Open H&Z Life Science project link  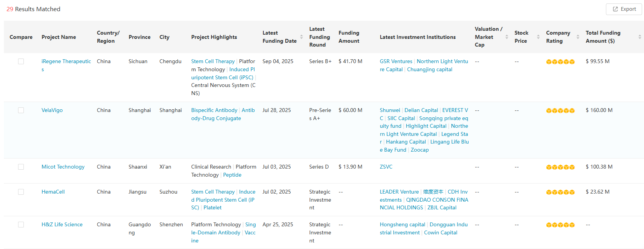[x=62, y=224]
